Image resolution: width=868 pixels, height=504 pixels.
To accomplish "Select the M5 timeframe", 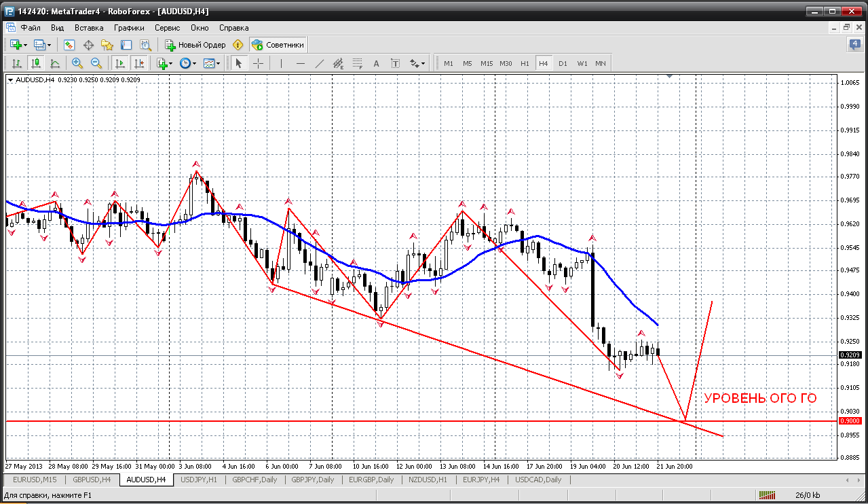I will (468, 63).
